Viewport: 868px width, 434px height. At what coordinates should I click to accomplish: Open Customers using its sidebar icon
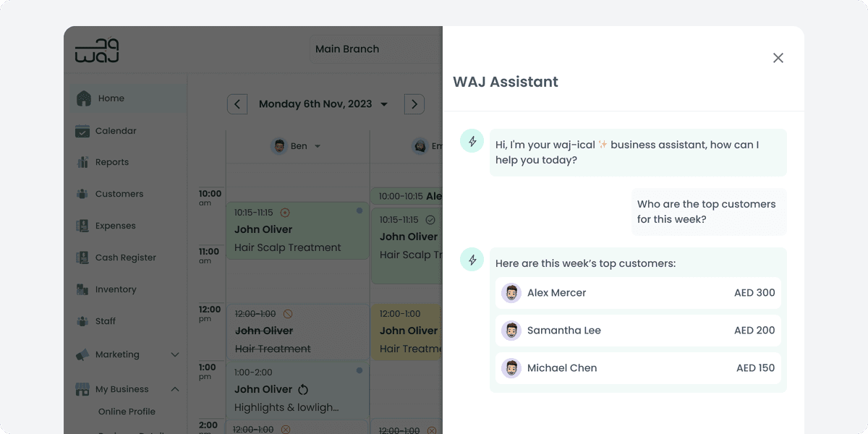pos(83,194)
